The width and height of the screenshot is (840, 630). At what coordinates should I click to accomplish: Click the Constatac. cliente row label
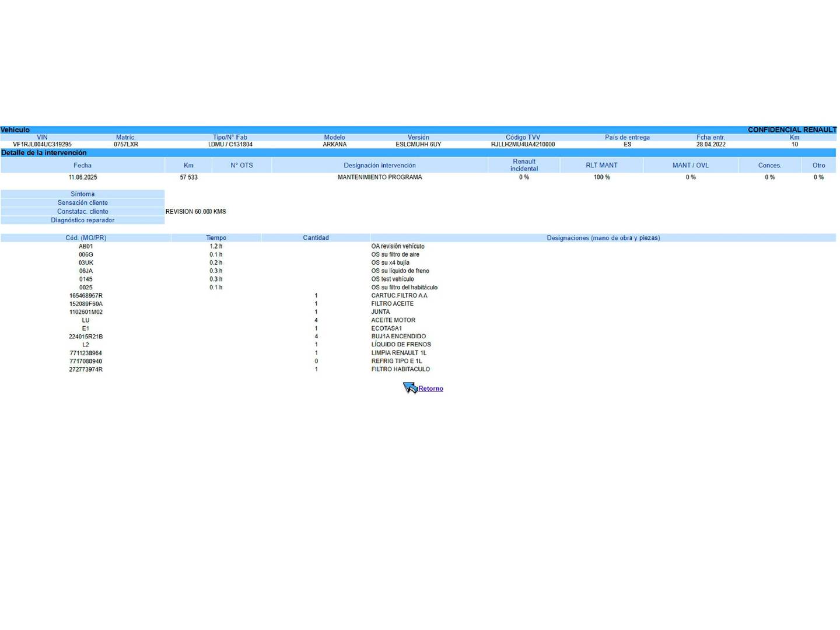83,212
